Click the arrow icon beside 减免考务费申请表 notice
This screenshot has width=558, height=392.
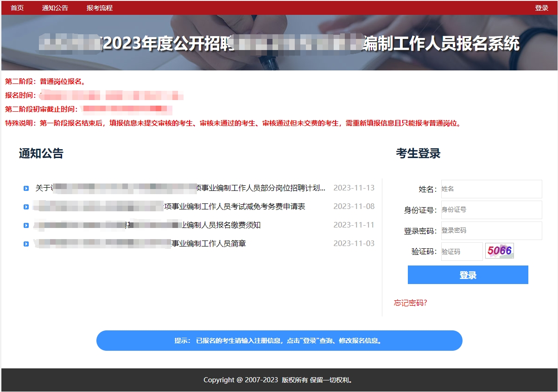point(26,207)
